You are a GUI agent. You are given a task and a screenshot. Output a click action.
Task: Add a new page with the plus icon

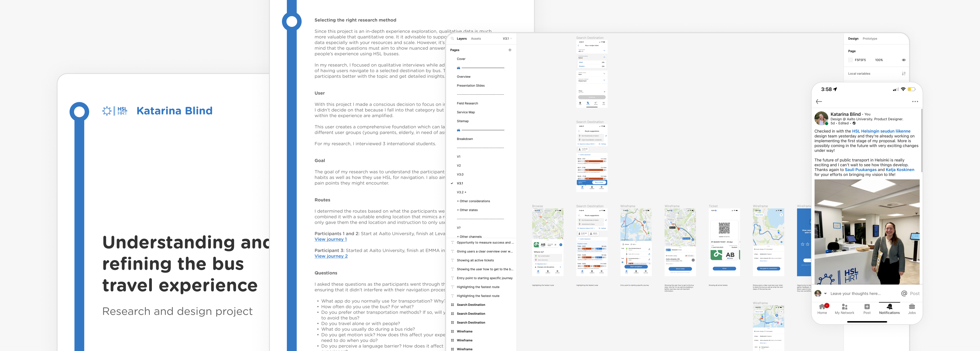click(510, 50)
